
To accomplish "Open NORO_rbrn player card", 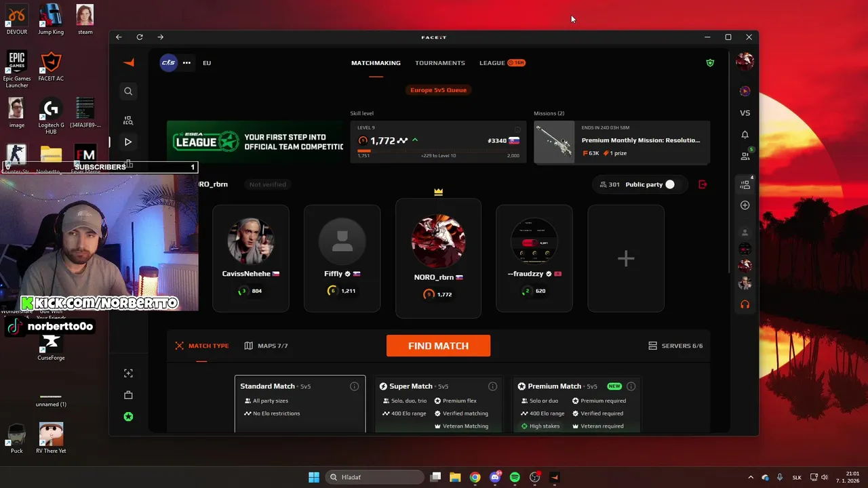I will (438, 258).
